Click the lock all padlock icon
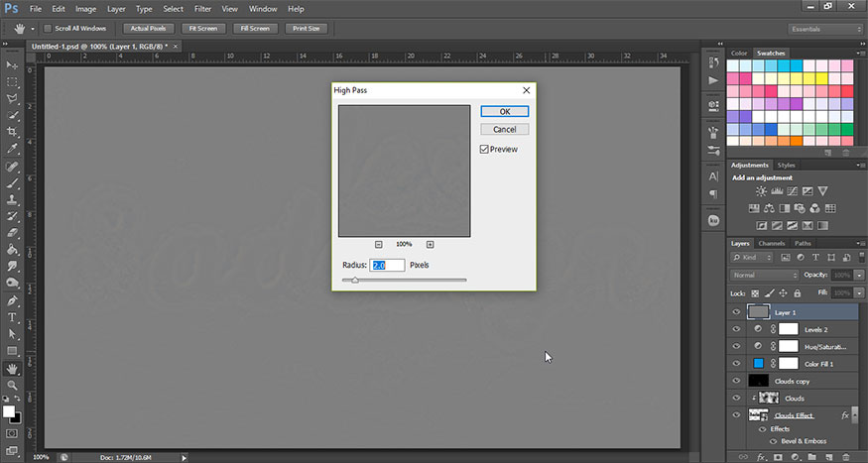The height and width of the screenshot is (463, 868). pyautogui.click(x=799, y=293)
